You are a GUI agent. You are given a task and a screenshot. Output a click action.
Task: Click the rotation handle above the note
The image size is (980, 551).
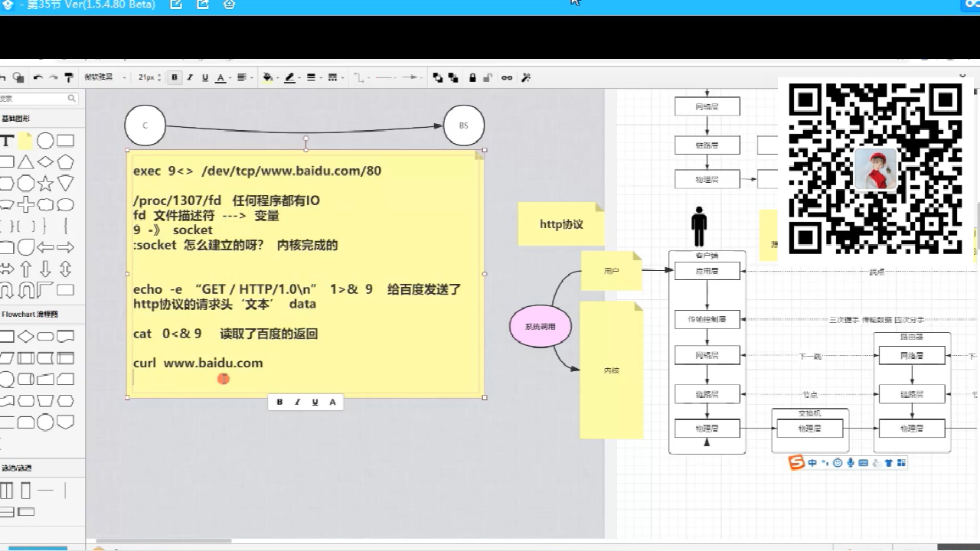coord(305,139)
